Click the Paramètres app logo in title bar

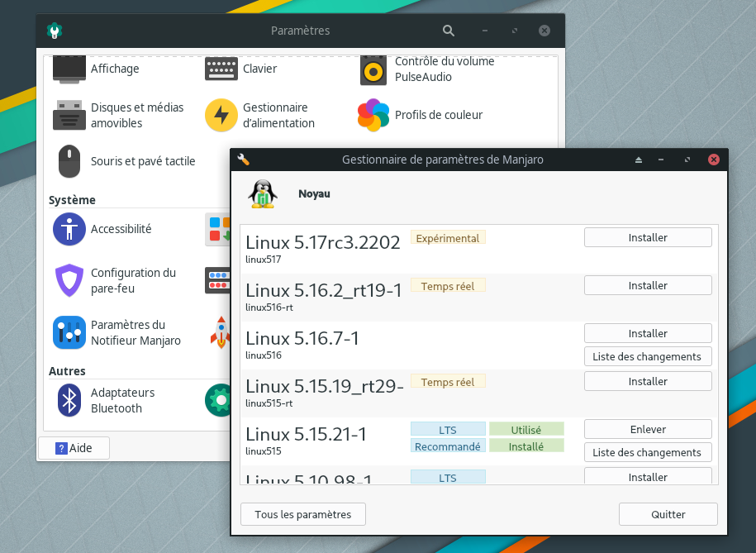coord(55,31)
